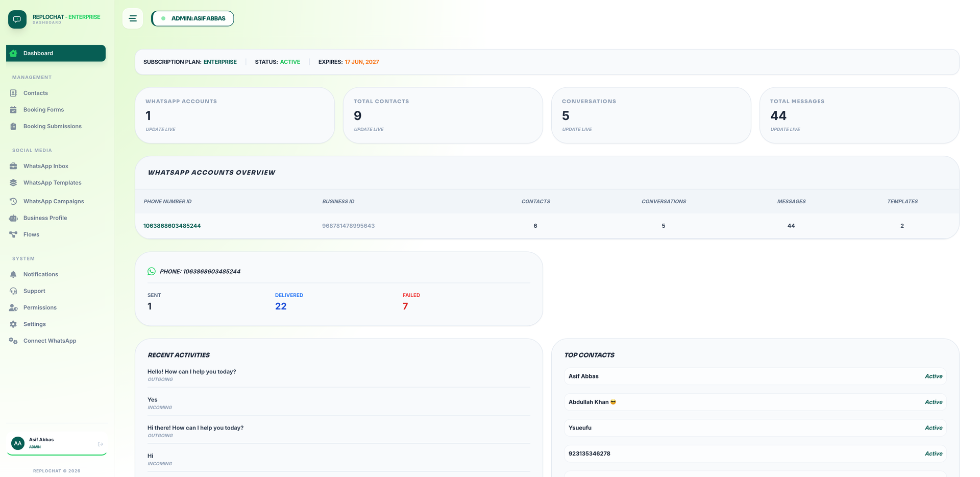Click the Templates column header
The width and height of the screenshot is (980, 477).
point(902,202)
